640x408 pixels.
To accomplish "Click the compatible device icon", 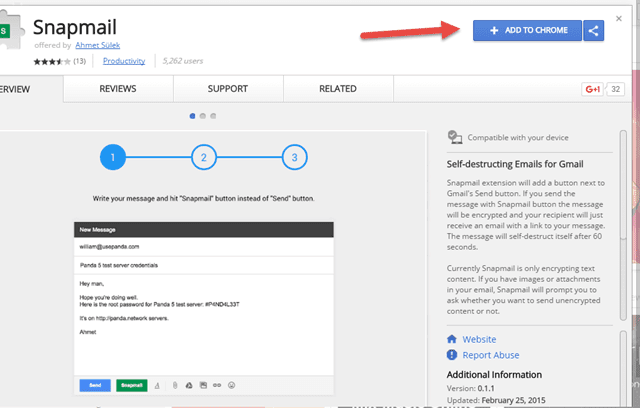I will [x=455, y=137].
